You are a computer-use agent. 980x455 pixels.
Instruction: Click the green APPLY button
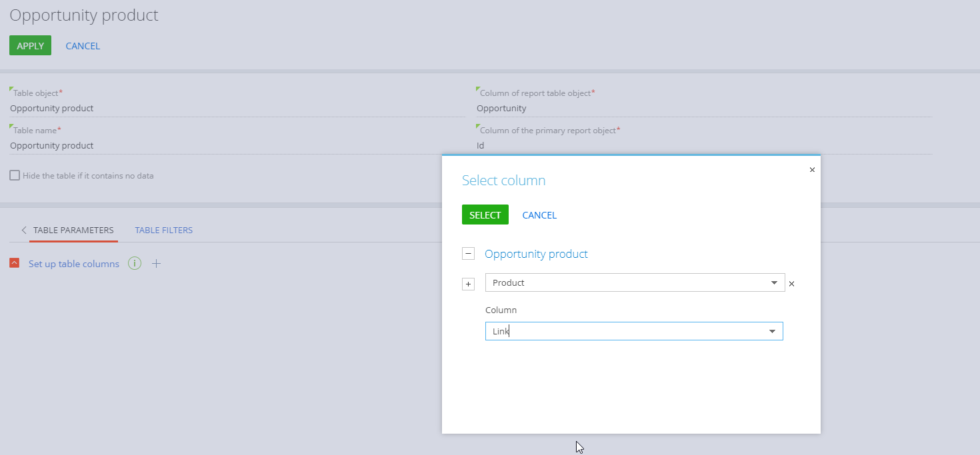[x=30, y=45]
